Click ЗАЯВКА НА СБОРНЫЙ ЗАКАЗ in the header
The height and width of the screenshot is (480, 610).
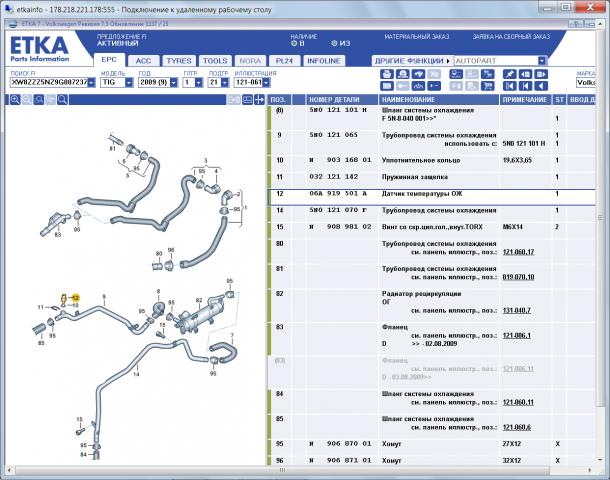pyautogui.click(x=511, y=37)
